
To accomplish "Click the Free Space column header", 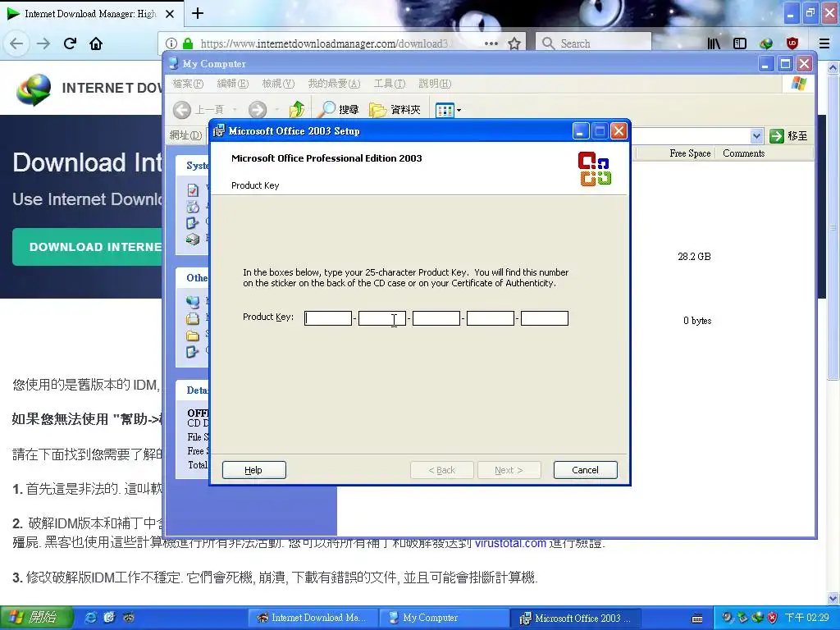I will (675, 153).
